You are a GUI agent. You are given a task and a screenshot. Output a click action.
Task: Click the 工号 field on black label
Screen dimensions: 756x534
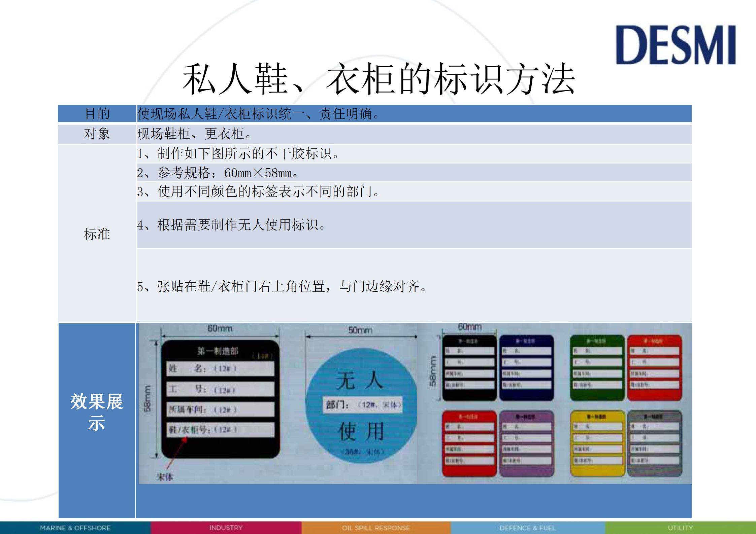(220, 389)
